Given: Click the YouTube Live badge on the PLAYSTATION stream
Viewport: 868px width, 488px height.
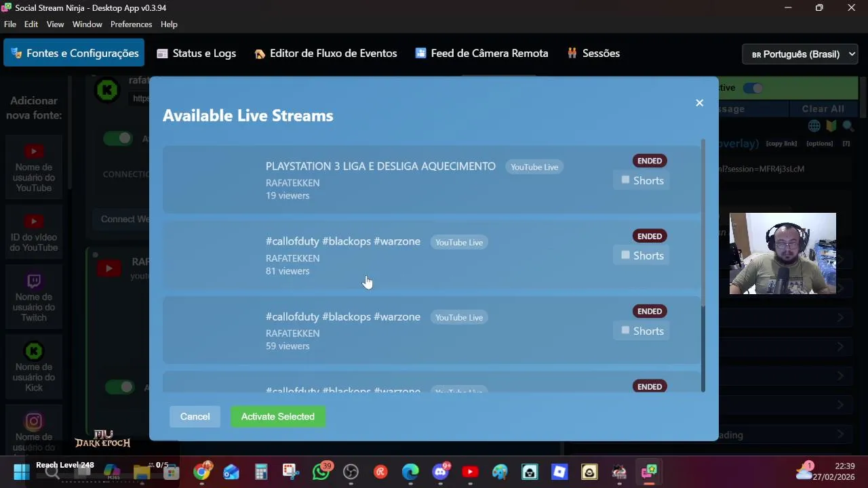Looking at the screenshot, I should 534,167.
